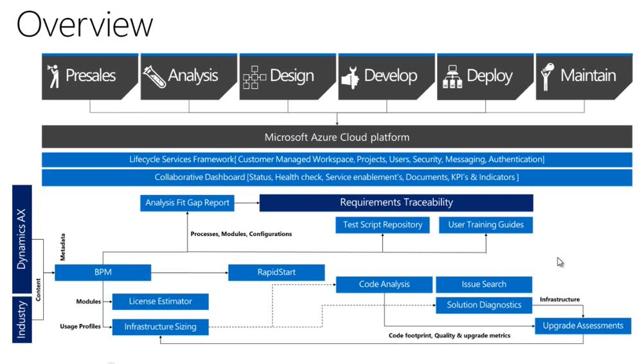Click the Infrastructure label near Solution Diagnostics
The height and width of the screenshot is (364, 644).
click(560, 300)
